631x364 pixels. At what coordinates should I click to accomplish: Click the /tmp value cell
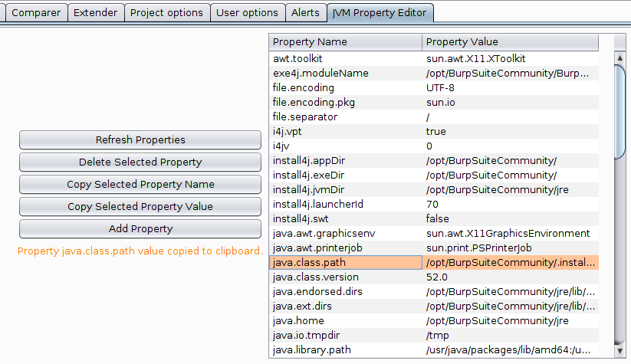pyautogui.click(x=511, y=335)
